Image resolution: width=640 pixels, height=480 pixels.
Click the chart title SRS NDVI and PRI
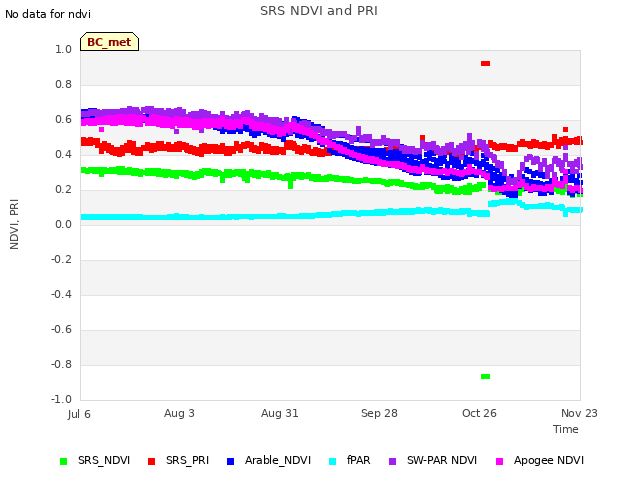319,11
